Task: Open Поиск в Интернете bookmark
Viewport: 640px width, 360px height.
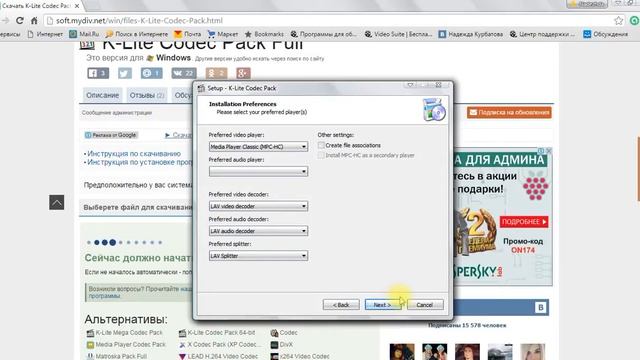Action: click(x=137, y=34)
